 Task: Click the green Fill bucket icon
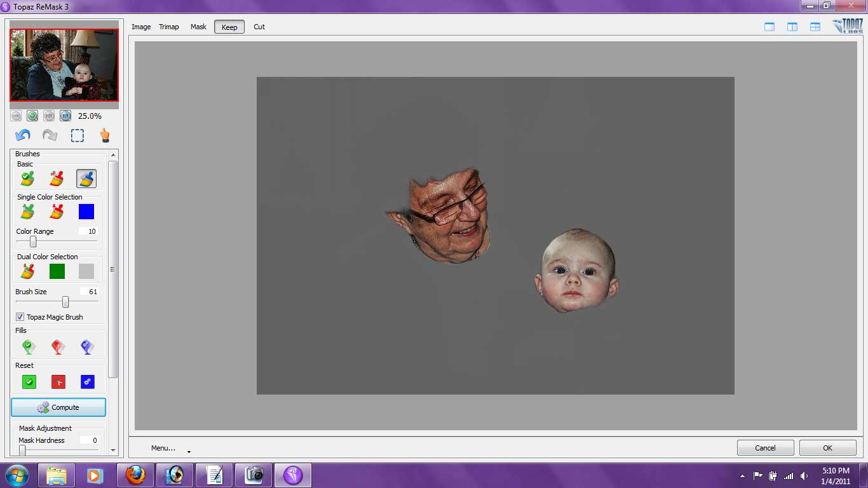(x=29, y=347)
